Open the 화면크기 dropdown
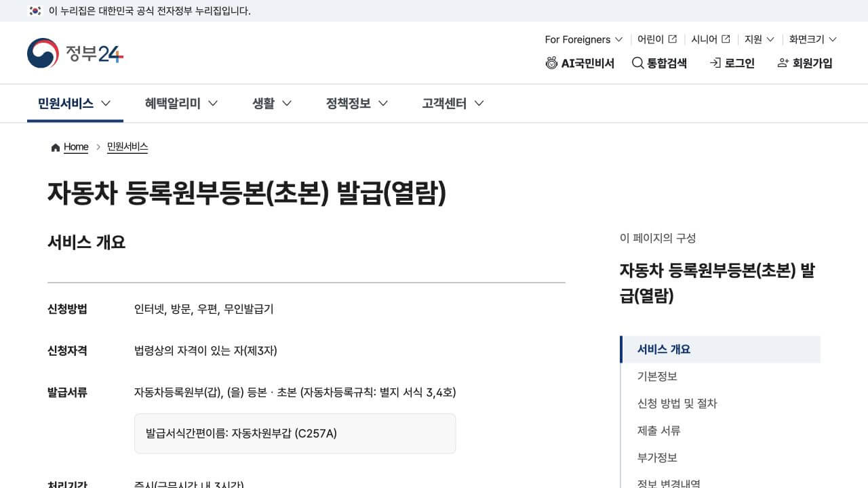Screen dimensions: 868x488 (813, 39)
